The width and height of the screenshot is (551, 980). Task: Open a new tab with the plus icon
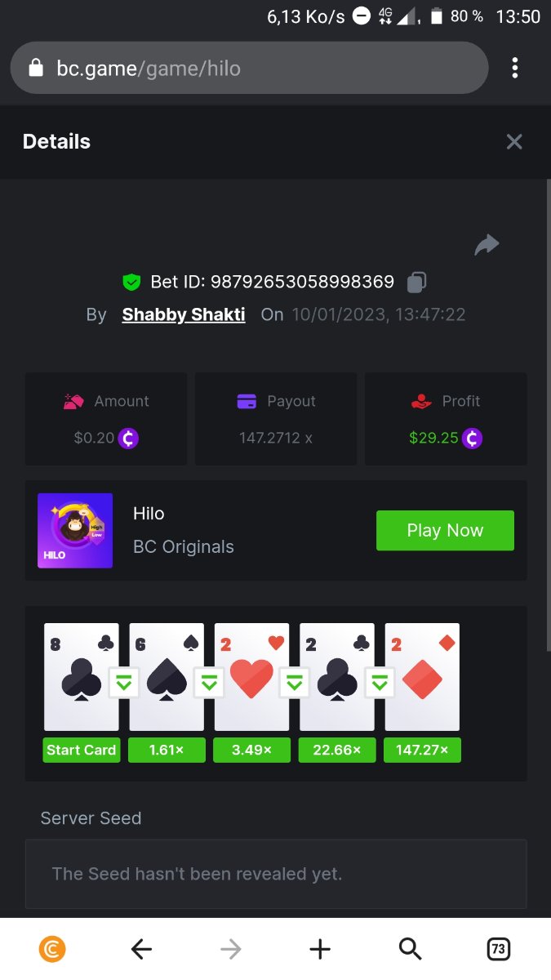(320, 949)
